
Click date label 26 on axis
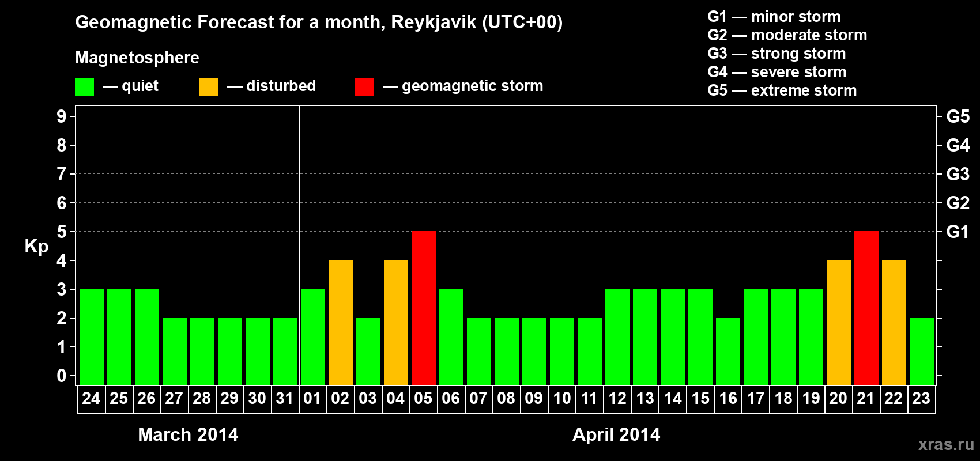[x=146, y=398]
